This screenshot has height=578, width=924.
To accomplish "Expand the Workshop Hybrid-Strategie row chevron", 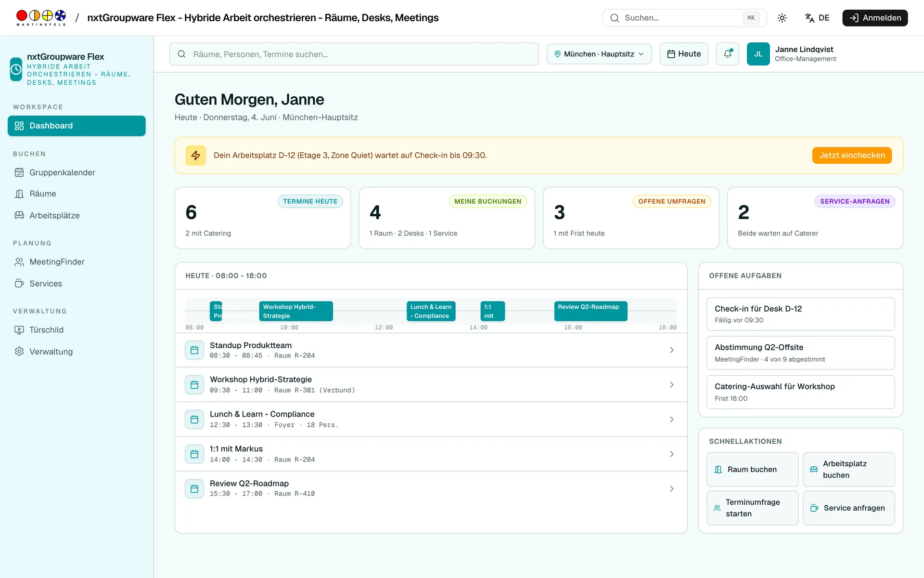I will [x=672, y=385].
